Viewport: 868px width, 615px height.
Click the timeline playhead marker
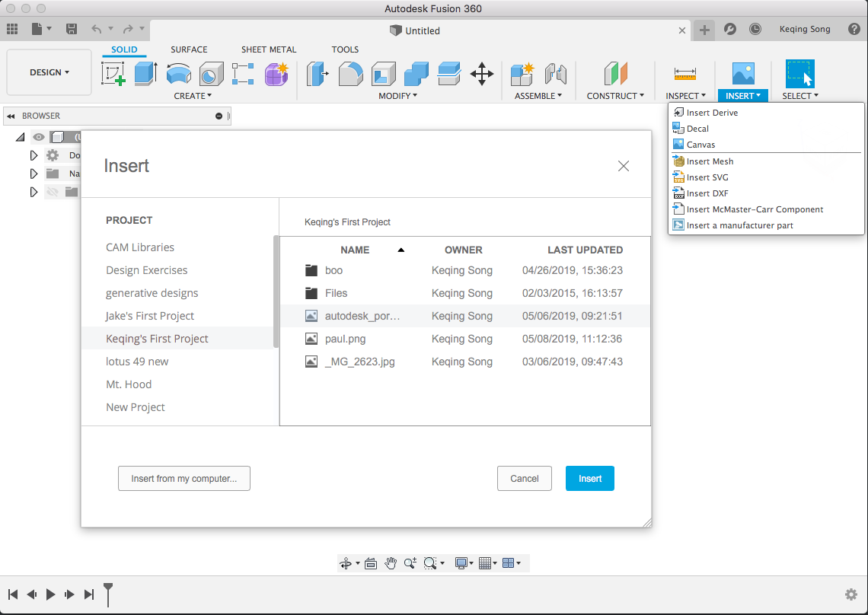(x=108, y=594)
